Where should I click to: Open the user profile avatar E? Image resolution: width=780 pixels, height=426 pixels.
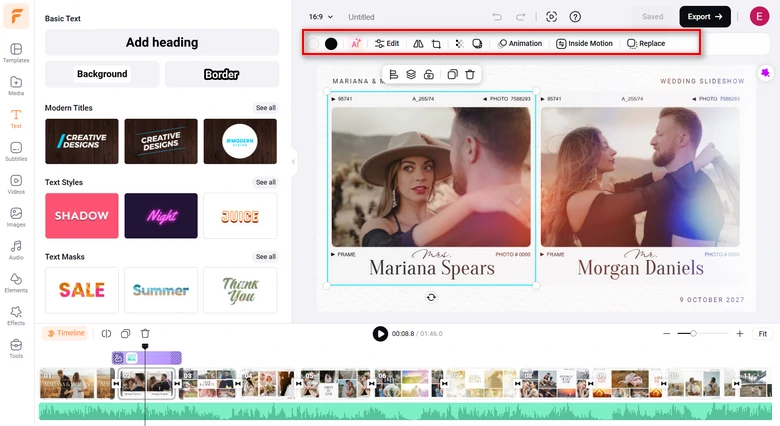pyautogui.click(x=759, y=16)
